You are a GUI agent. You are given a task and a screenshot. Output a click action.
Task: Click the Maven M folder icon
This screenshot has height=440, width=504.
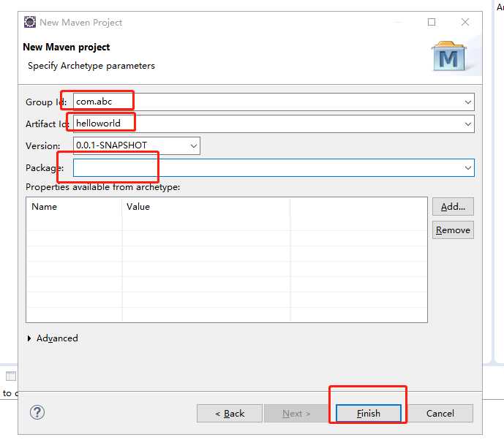click(448, 56)
